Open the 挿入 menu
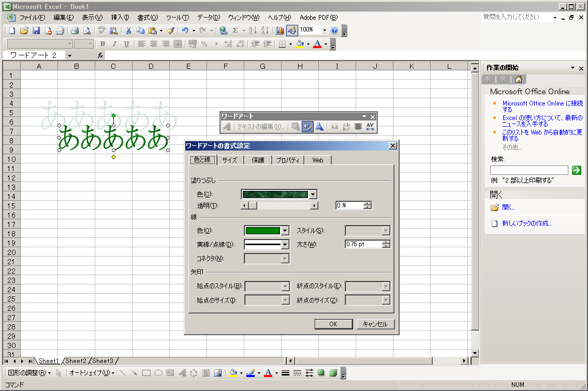Image resolution: width=588 pixels, height=391 pixels. (120, 18)
